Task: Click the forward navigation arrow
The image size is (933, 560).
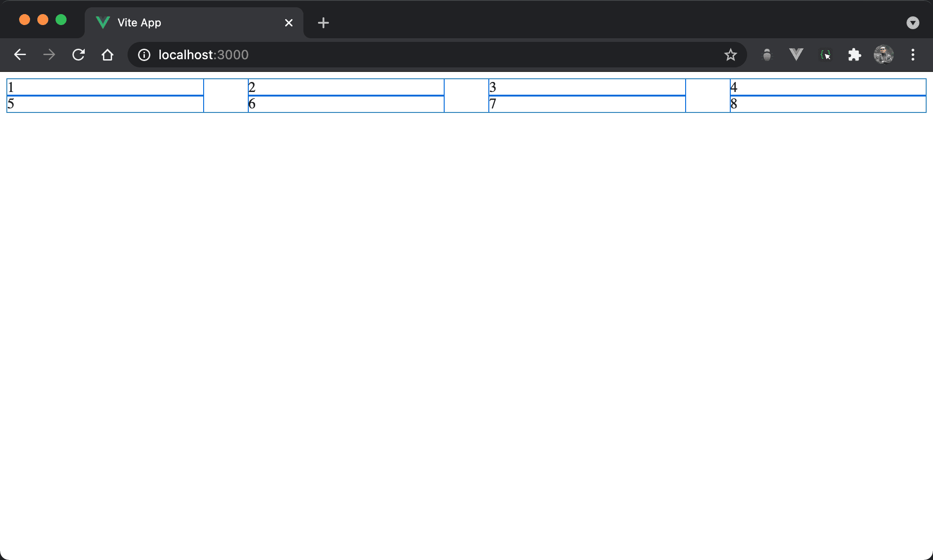Action: [49, 55]
